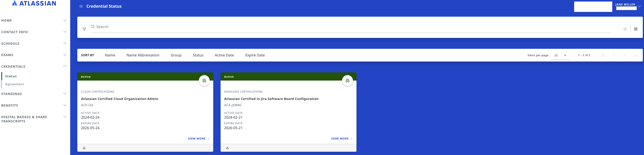
Task: Open the Agreement item under Credentials
Action: (x=14, y=84)
